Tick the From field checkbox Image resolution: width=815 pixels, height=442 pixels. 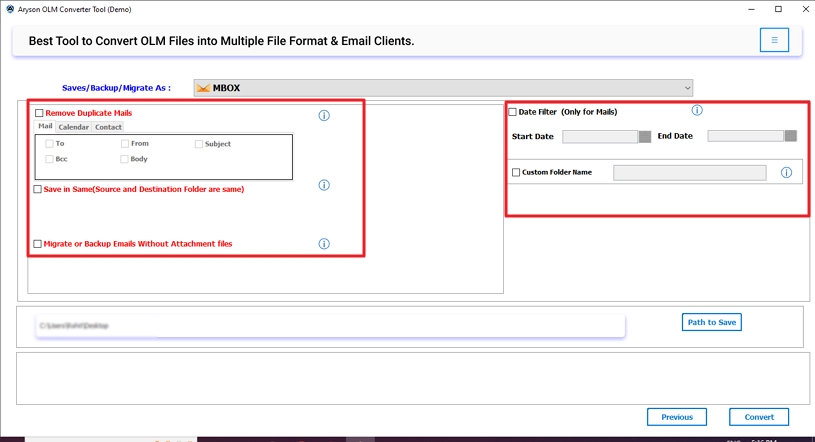pos(125,144)
